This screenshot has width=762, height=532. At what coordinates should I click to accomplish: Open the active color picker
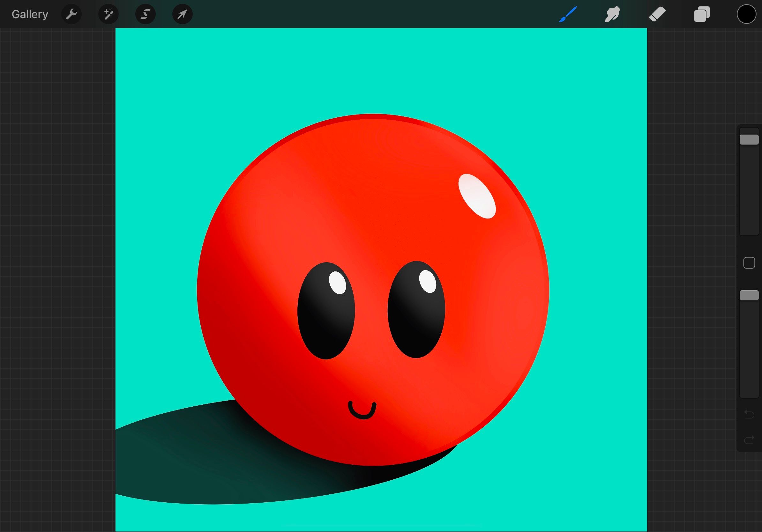746,14
